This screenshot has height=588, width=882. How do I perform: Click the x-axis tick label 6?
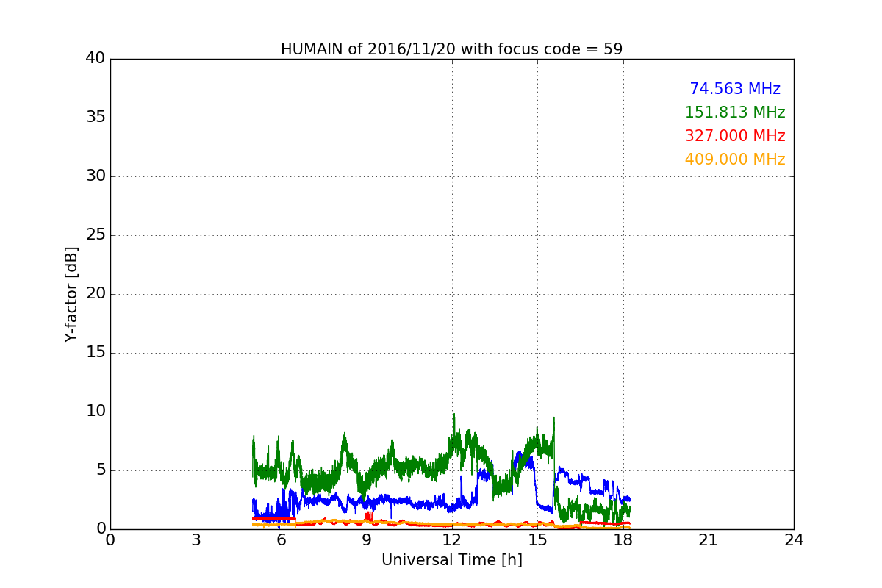(x=281, y=540)
